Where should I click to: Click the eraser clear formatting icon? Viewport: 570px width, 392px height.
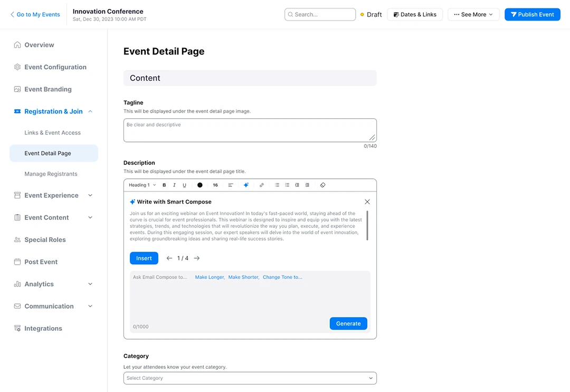pyautogui.click(x=322, y=185)
